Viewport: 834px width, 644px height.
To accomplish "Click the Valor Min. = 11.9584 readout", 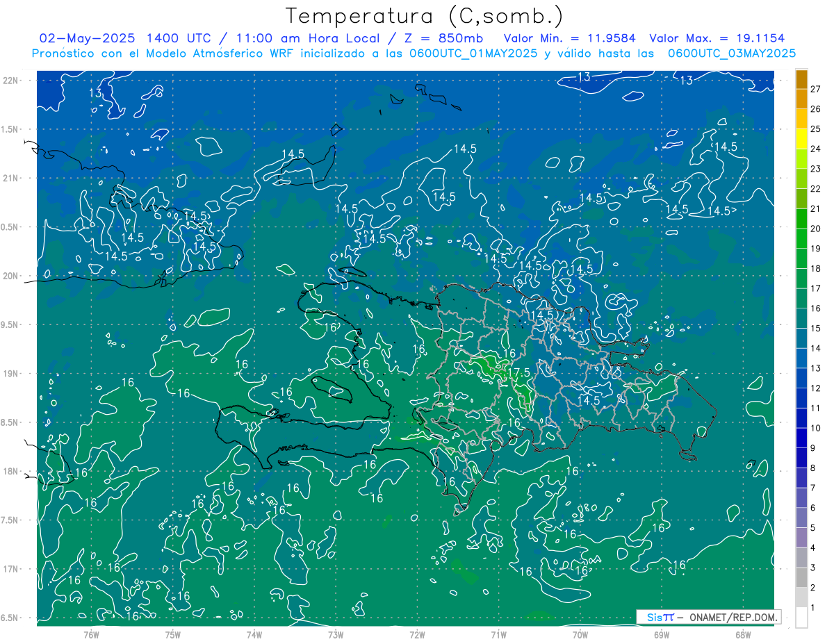I will coord(570,38).
